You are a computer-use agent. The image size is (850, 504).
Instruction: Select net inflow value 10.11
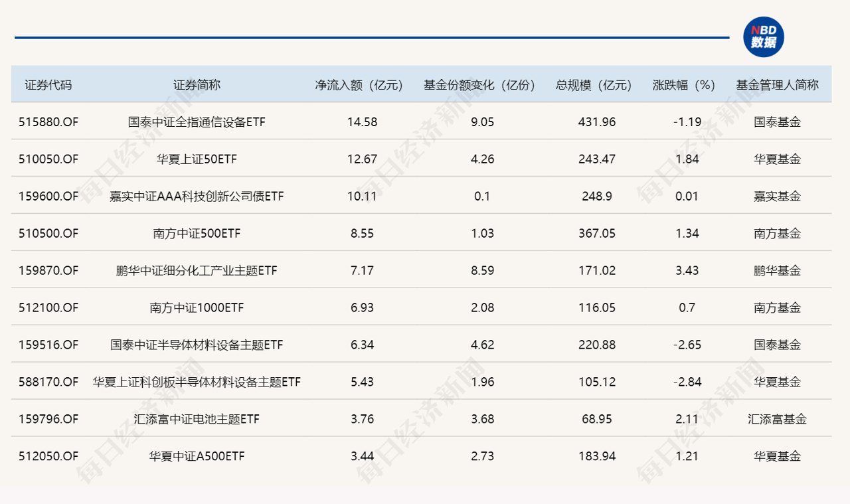coord(362,197)
